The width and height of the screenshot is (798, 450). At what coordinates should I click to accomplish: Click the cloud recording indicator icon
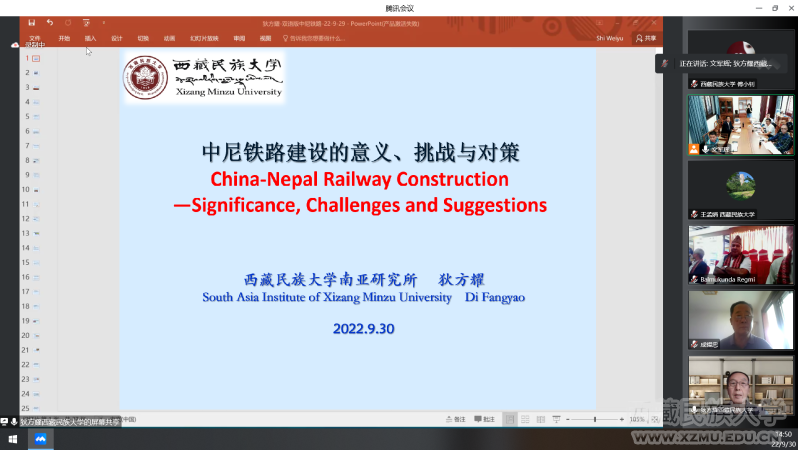click(x=15, y=45)
